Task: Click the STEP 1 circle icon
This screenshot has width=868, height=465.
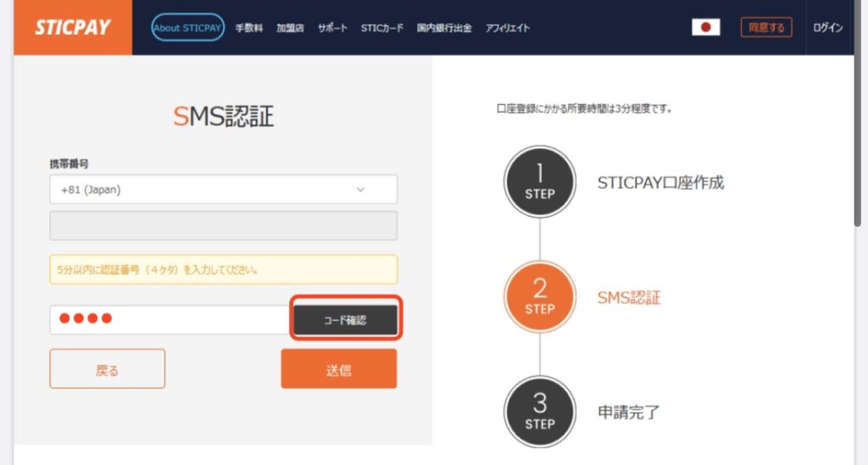Action: [540, 182]
